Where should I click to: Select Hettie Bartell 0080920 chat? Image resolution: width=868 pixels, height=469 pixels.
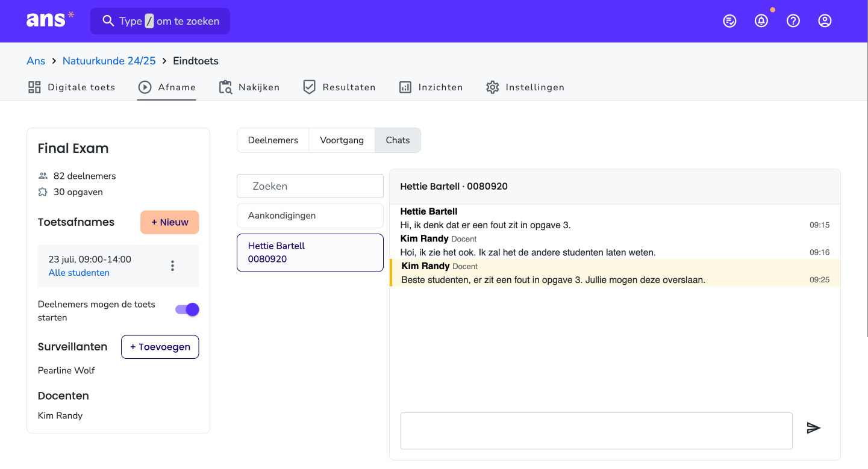310,252
